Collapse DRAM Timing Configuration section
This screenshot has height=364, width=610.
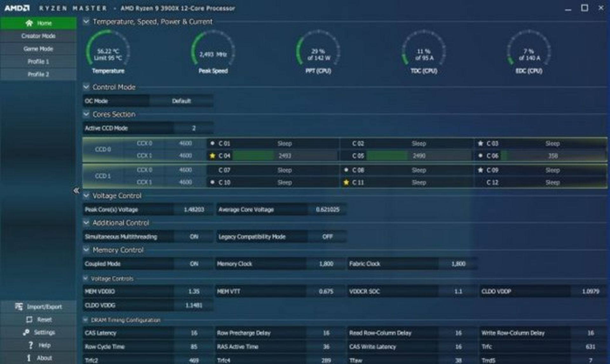(85, 320)
